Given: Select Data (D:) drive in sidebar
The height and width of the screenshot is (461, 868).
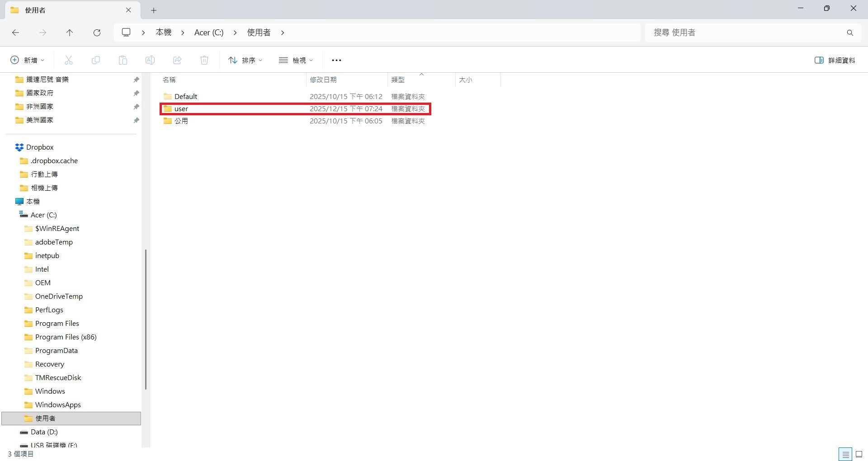Looking at the screenshot, I should click(44, 432).
